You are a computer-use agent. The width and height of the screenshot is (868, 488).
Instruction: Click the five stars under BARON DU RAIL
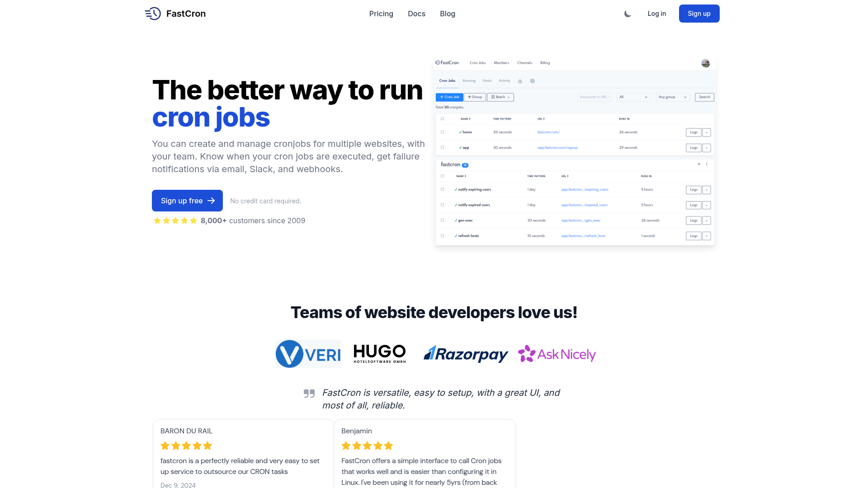[186, 446]
